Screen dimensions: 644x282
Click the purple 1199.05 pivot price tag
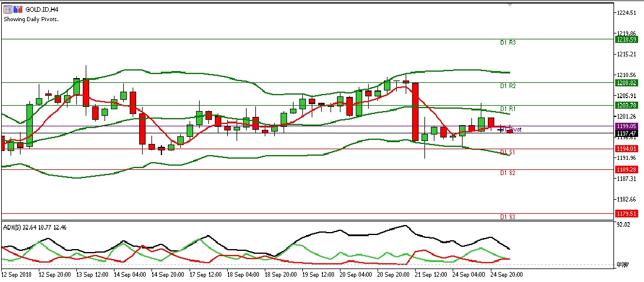click(x=627, y=126)
